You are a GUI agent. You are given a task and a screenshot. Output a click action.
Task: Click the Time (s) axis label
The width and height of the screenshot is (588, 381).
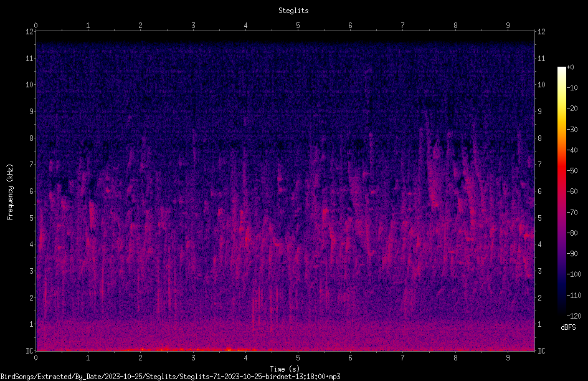tap(285, 369)
